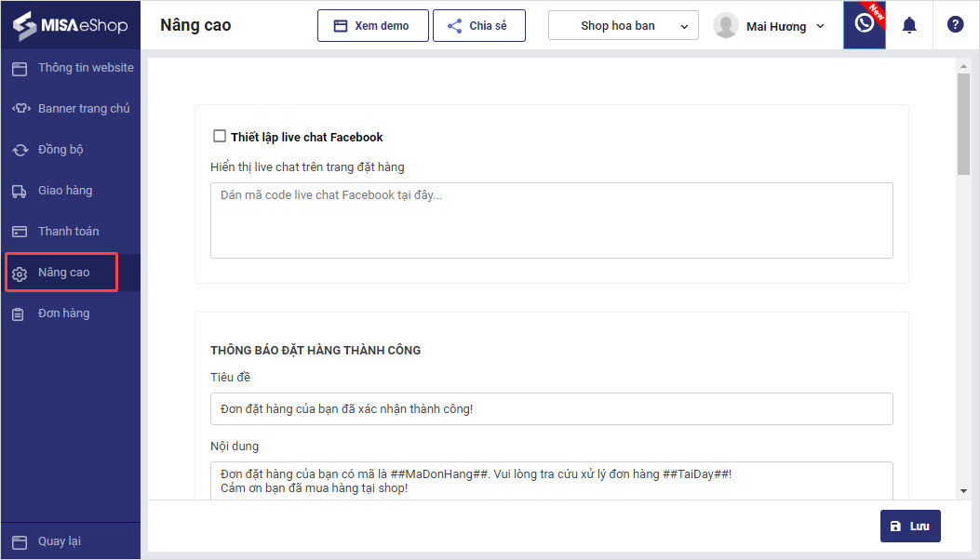Open the notifications bell
The width and height of the screenshot is (980, 560).
[909, 25]
